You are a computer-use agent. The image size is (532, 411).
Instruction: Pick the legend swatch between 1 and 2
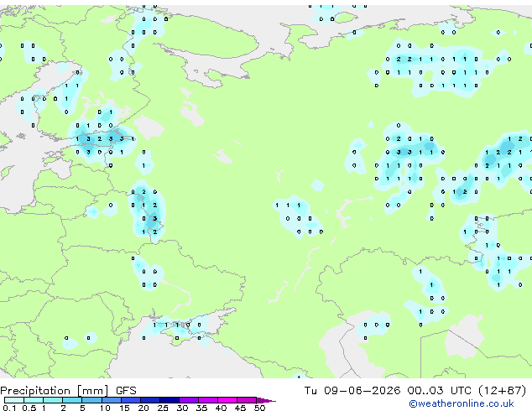click(x=53, y=400)
